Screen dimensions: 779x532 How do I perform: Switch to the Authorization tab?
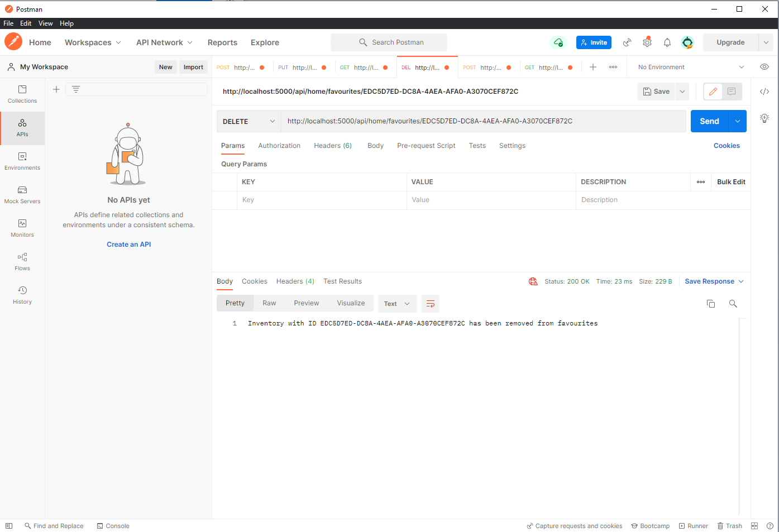279,145
